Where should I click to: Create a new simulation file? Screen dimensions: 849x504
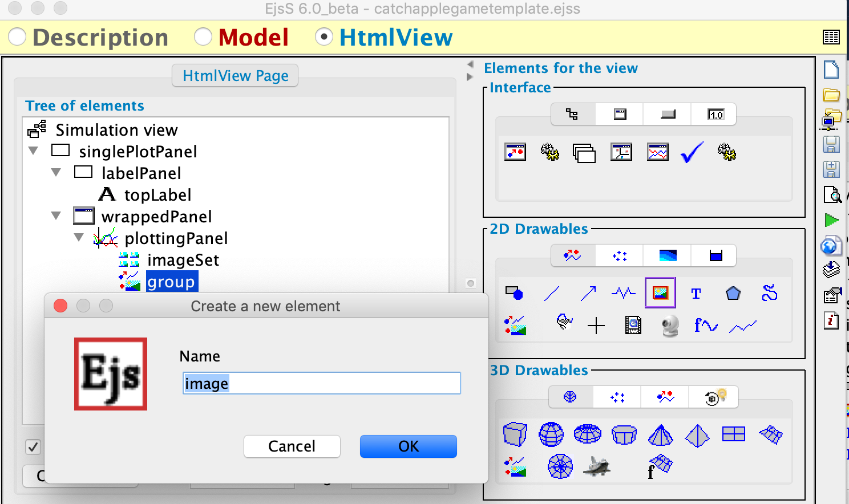[831, 70]
